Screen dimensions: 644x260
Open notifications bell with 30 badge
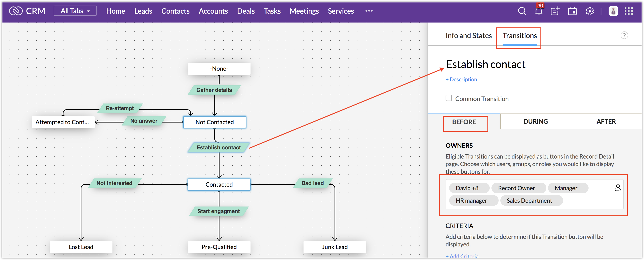[538, 11]
